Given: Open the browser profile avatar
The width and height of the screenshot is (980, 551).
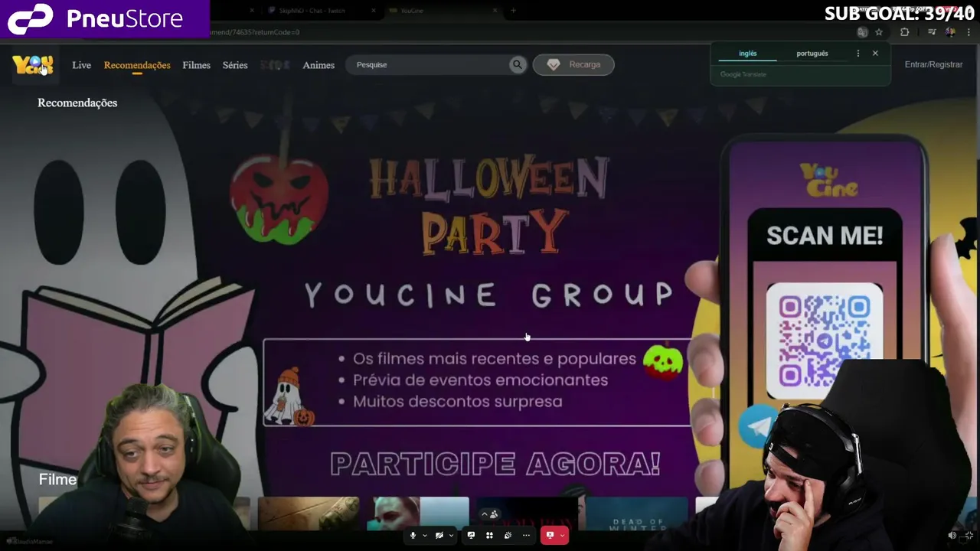Looking at the screenshot, I should (950, 32).
